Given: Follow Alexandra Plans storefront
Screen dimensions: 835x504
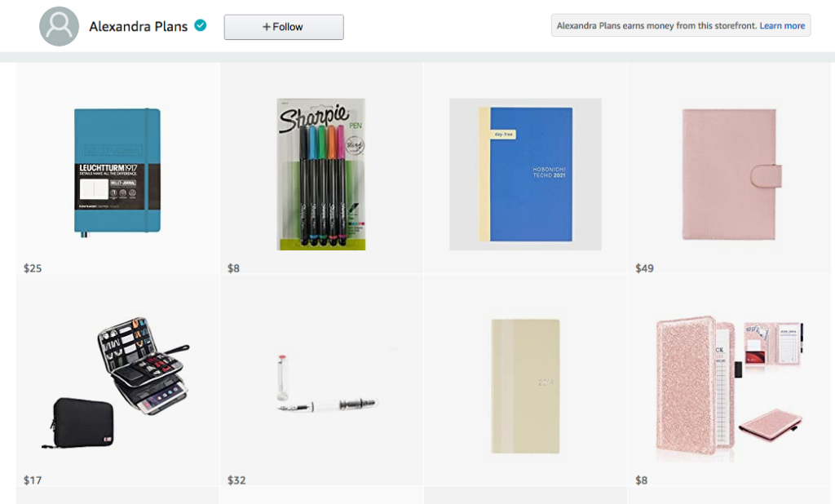Looking at the screenshot, I should click(x=284, y=27).
